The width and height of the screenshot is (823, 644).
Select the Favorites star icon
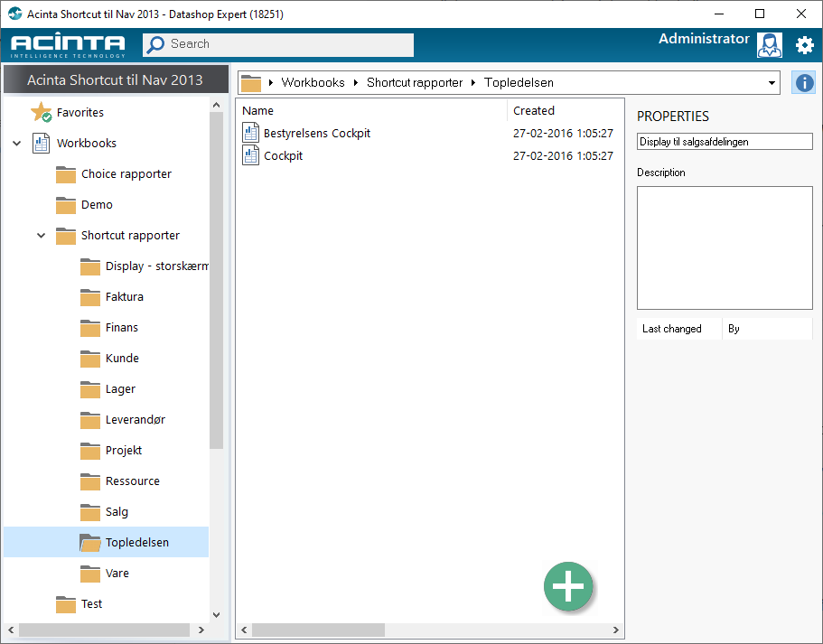tap(41, 112)
